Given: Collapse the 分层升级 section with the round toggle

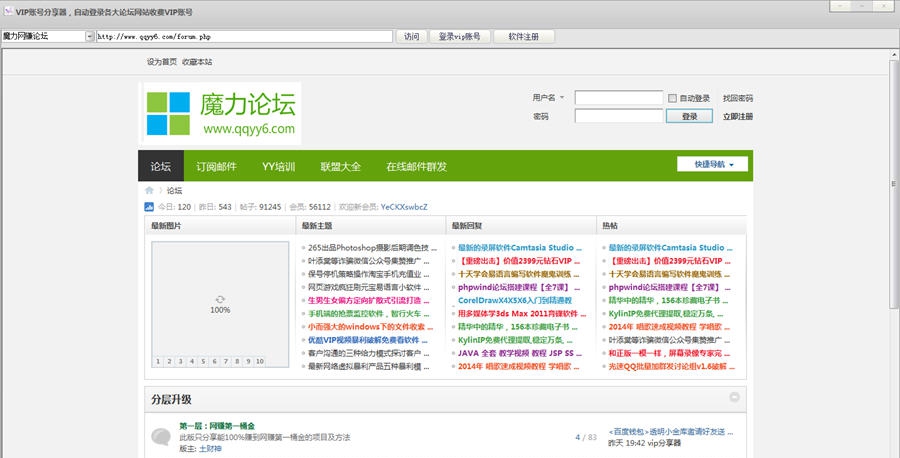Looking at the screenshot, I should click(735, 397).
